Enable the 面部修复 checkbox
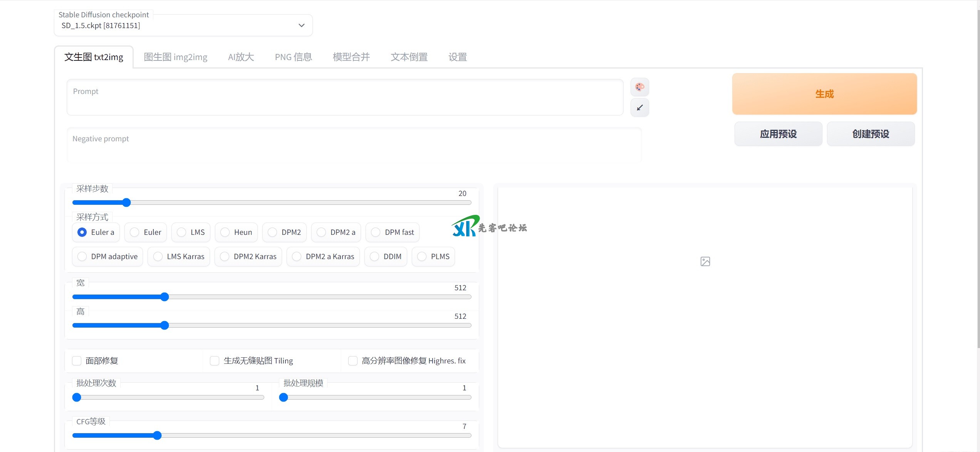980x452 pixels. click(77, 361)
